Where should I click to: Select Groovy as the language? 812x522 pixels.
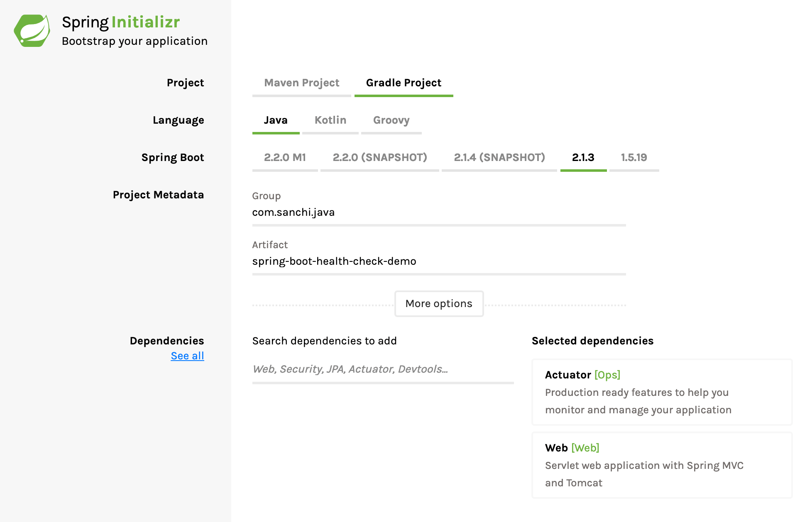tap(391, 120)
